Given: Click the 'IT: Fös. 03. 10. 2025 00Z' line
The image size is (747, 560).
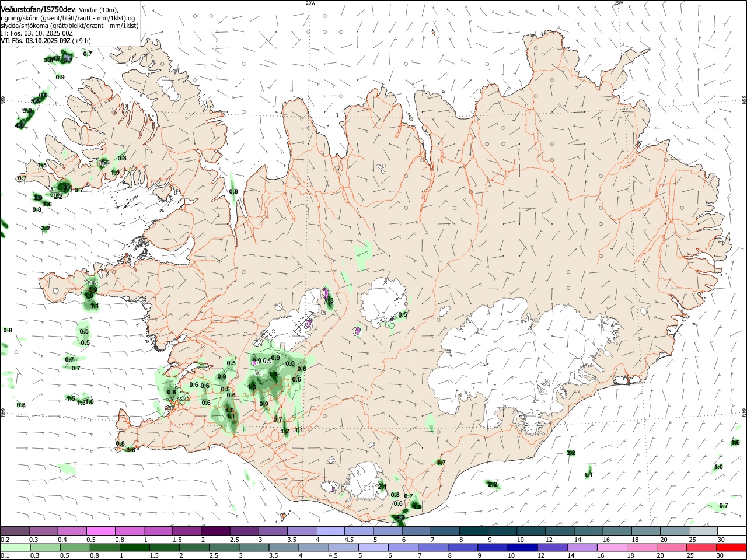Looking at the screenshot, I should (37, 33).
